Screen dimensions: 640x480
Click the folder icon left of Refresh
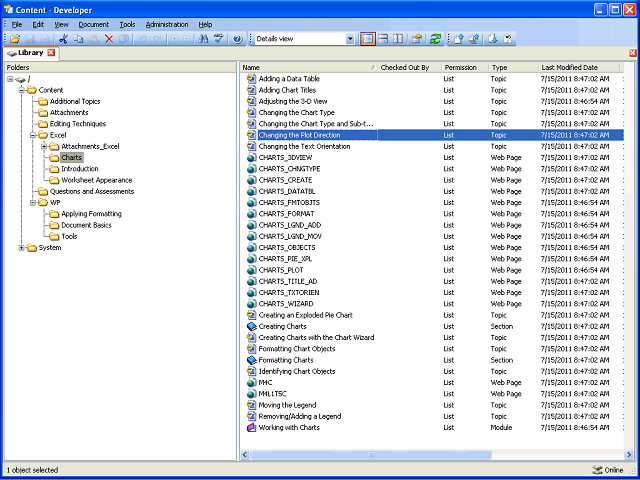[x=416, y=39]
